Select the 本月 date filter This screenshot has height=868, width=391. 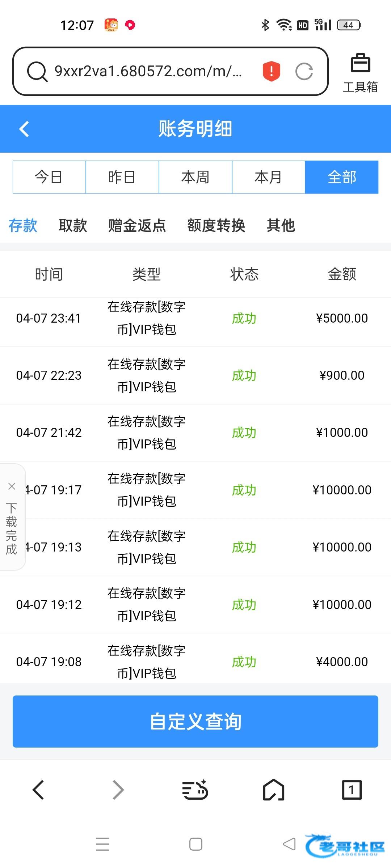[268, 177]
